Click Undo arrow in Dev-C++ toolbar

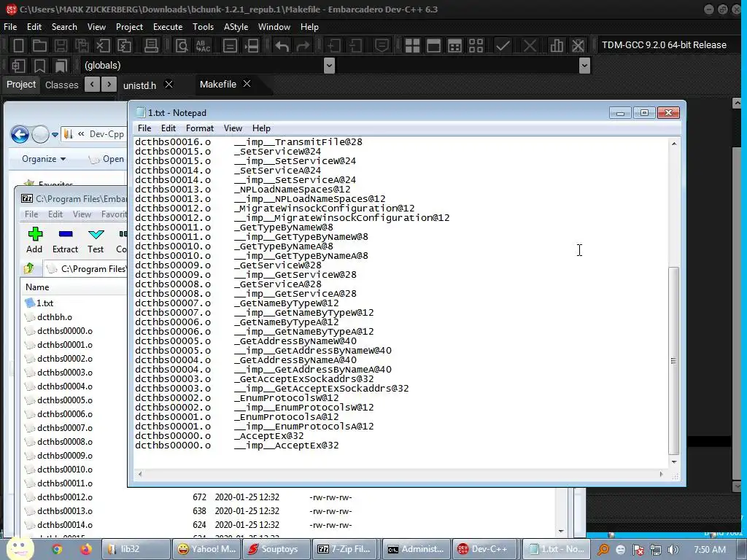pyautogui.click(x=282, y=45)
